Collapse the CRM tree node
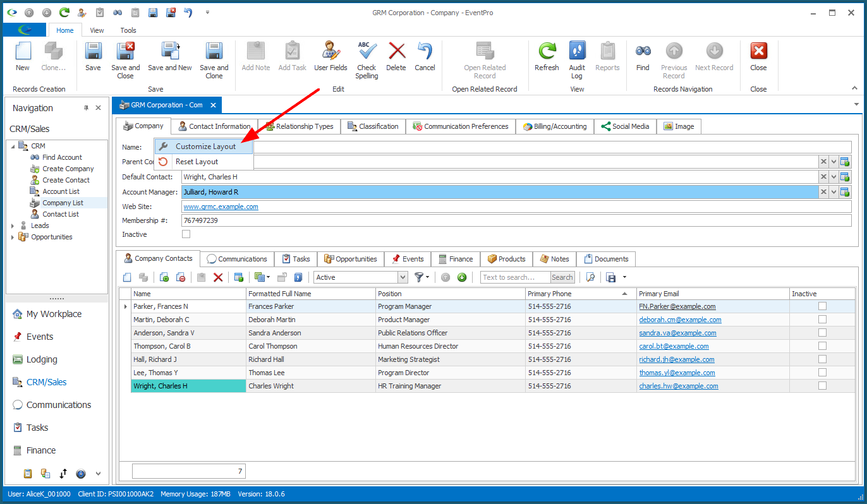 [13, 146]
